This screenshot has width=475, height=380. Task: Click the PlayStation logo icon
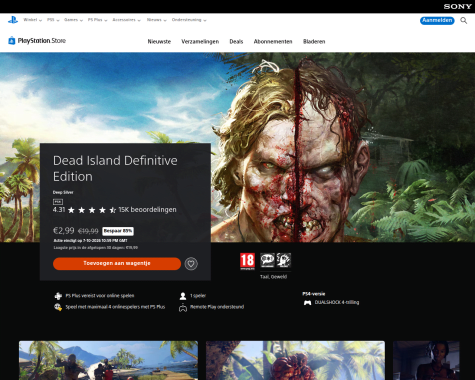click(x=13, y=20)
